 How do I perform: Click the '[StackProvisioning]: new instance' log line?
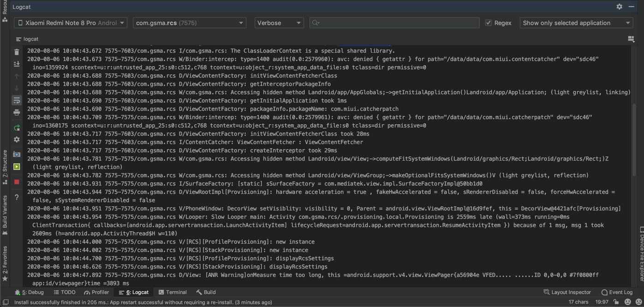[x=167, y=250]
